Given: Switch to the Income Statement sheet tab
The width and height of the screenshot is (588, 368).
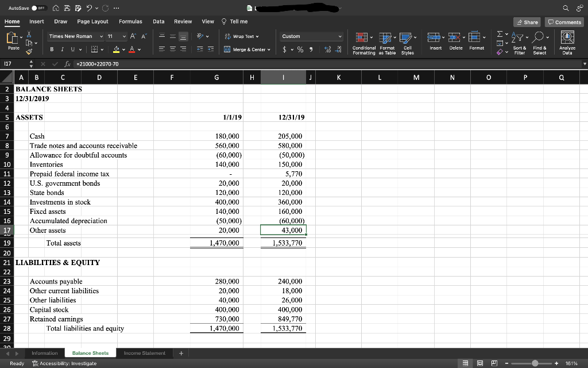Looking at the screenshot, I should 144,353.
